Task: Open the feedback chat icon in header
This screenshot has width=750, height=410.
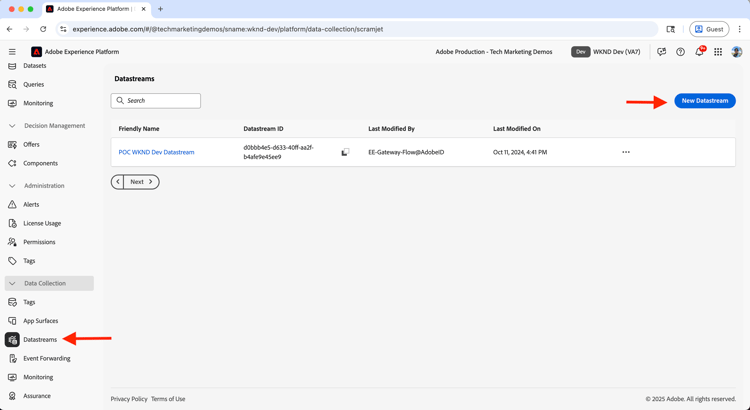Action: click(x=662, y=52)
